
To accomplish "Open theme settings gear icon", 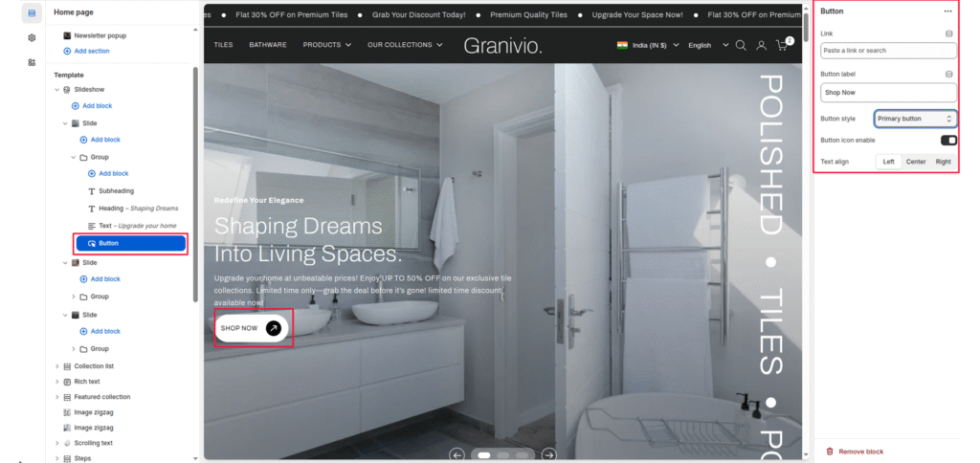I will coord(32,38).
